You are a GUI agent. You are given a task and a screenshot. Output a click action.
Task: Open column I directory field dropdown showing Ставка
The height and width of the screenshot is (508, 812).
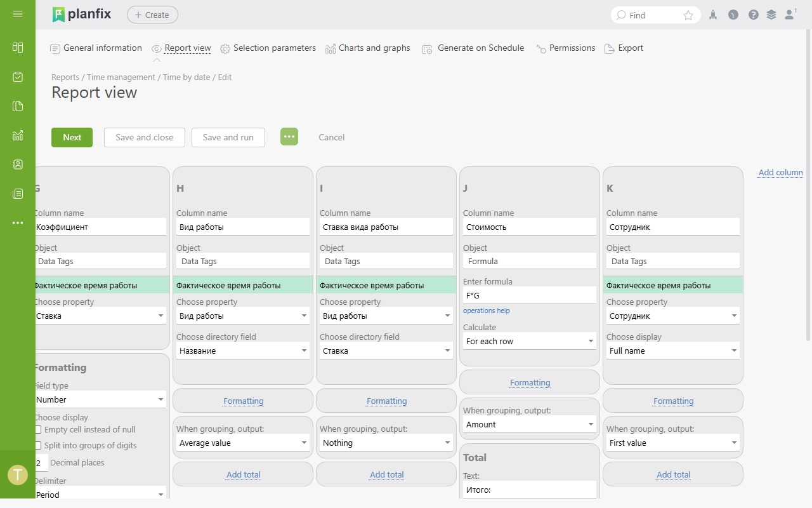[x=386, y=351]
